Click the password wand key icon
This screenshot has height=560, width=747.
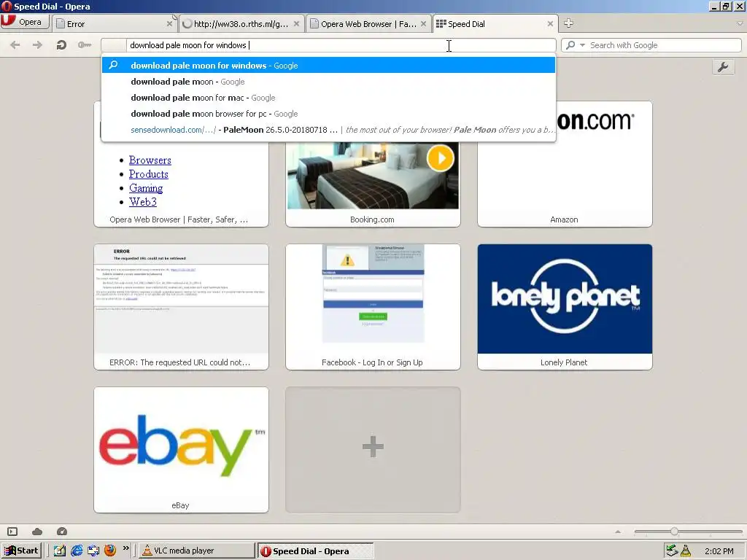(x=85, y=45)
